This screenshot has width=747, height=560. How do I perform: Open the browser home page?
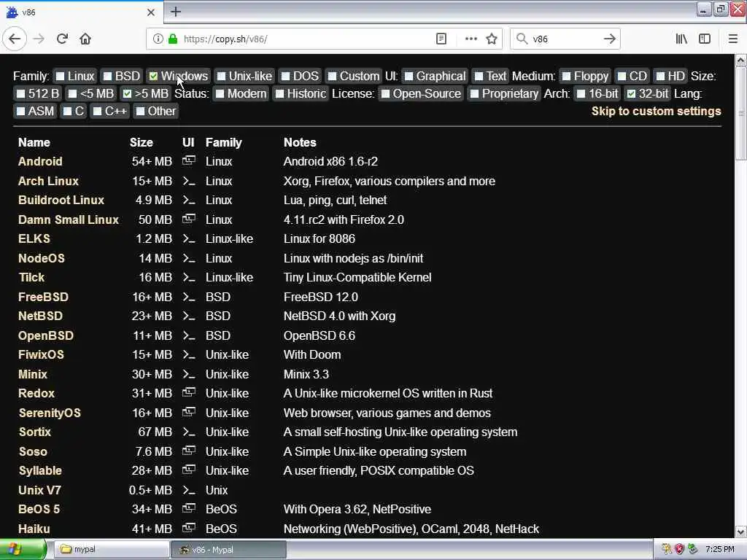[x=85, y=39]
